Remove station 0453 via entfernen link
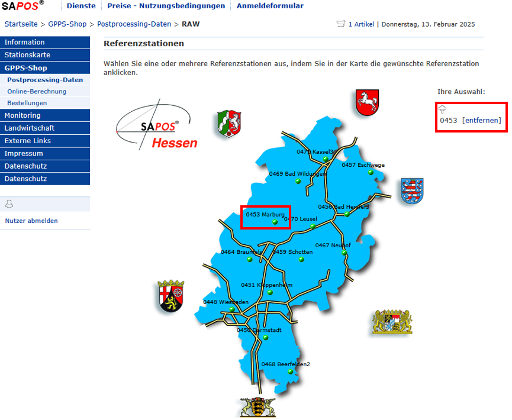Image resolution: width=512 pixels, height=420 pixels. 482,121
